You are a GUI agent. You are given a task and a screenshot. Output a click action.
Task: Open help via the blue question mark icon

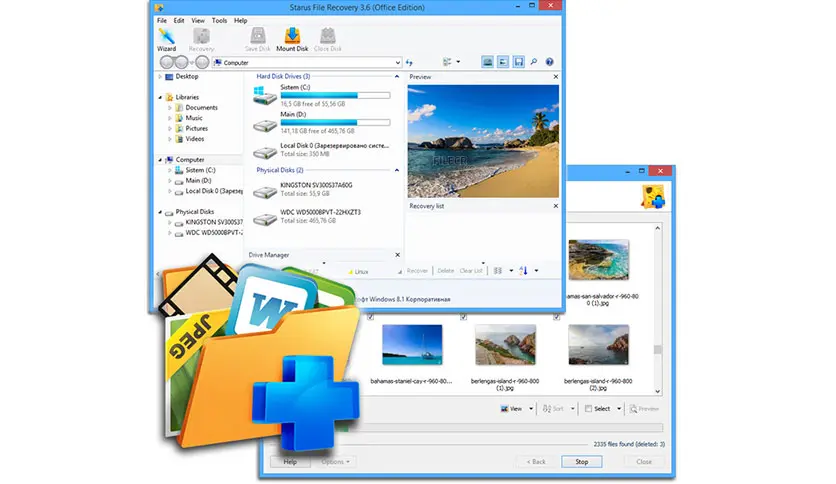547,62
